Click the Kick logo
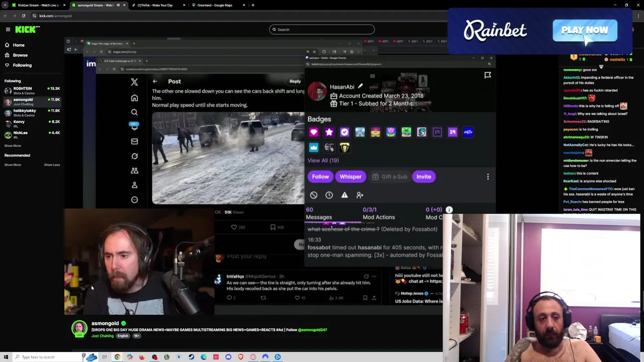This screenshot has height=362, width=644. click(x=25, y=30)
